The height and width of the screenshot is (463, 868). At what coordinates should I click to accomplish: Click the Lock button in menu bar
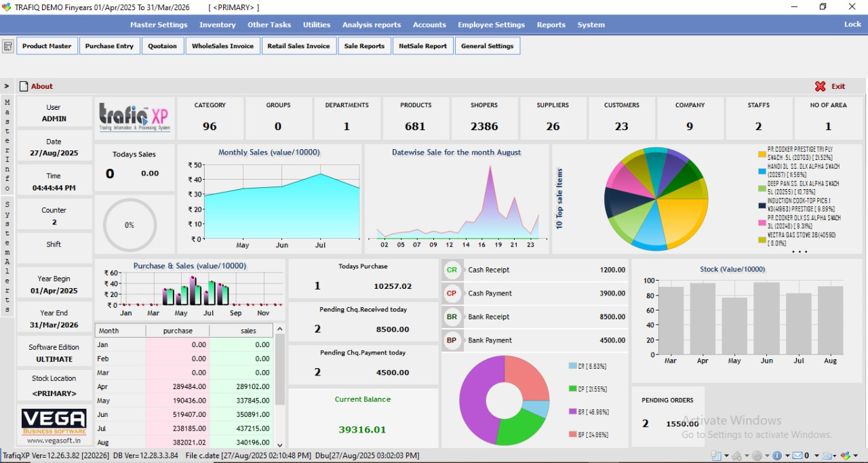click(852, 24)
